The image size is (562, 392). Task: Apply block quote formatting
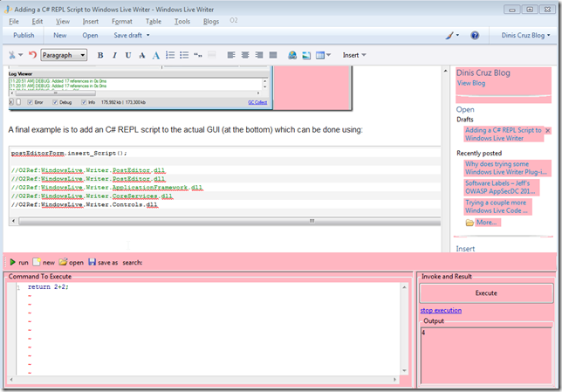click(x=198, y=55)
